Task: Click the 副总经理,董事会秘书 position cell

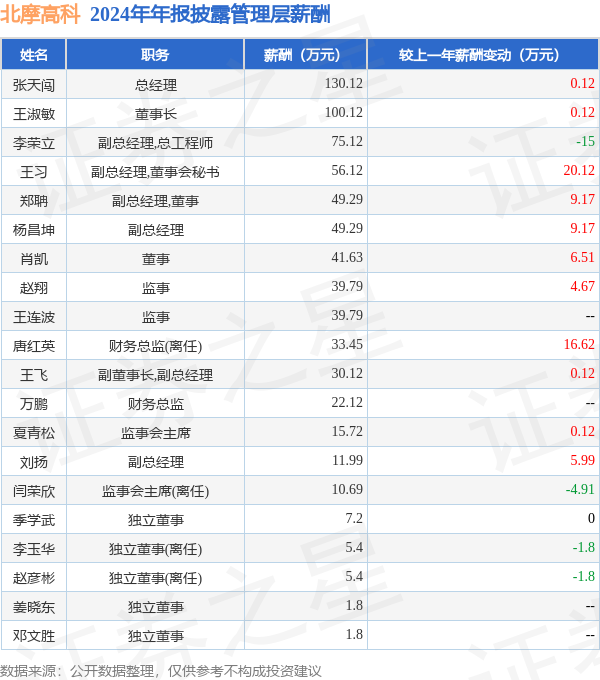Action: click(x=156, y=172)
